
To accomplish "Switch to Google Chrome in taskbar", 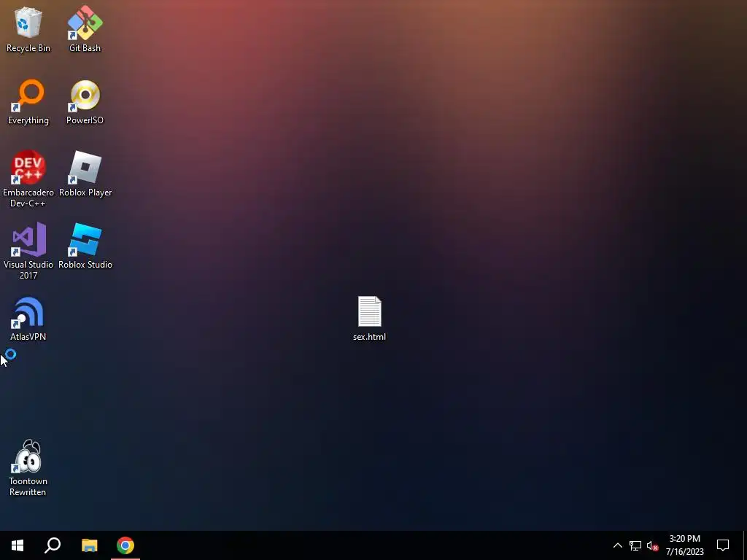I will [x=125, y=545].
